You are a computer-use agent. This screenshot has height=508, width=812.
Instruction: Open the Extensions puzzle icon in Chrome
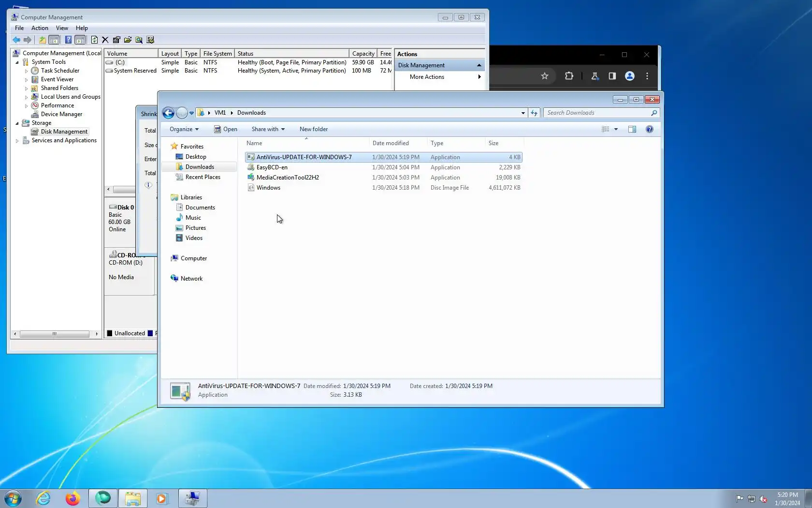pyautogui.click(x=569, y=76)
